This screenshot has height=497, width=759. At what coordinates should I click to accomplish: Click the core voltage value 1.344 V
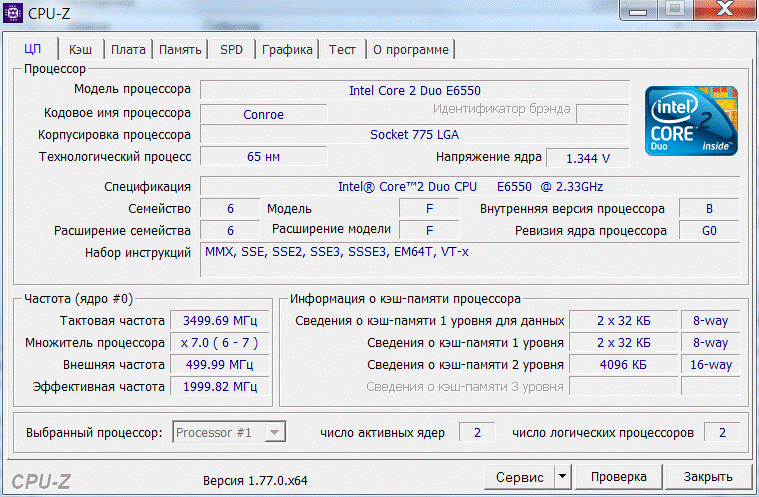click(588, 158)
